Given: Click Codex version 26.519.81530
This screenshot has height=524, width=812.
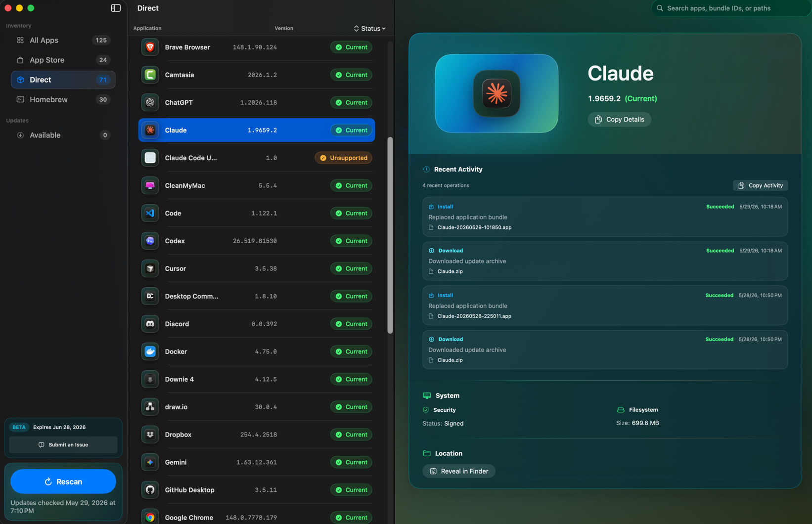Looking at the screenshot, I should tap(255, 241).
